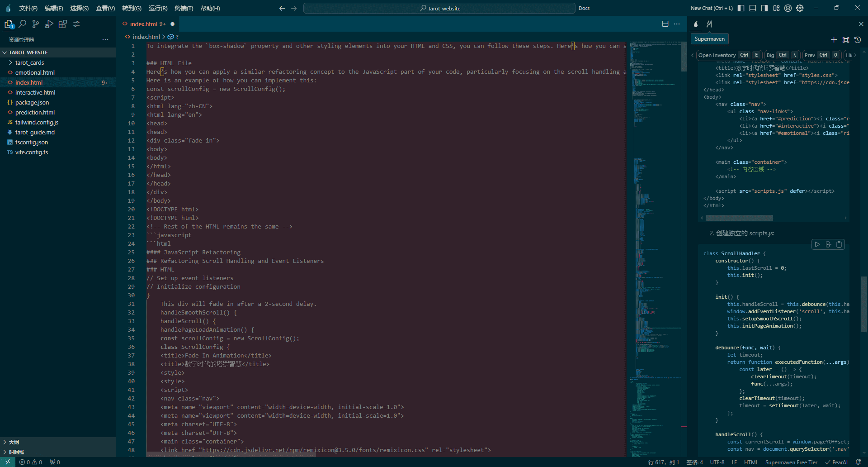
Task: Show previous chat shortcuts with left chevron
Action: point(692,55)
